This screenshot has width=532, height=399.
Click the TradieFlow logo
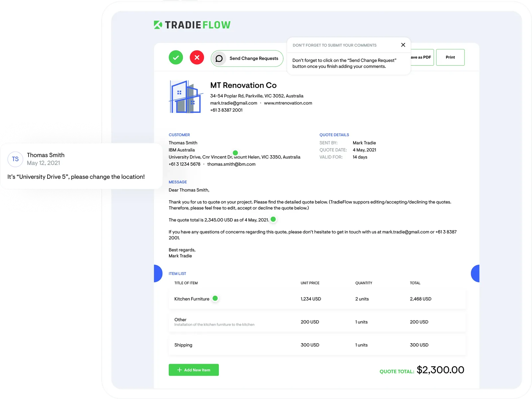(x=192, y=25)
